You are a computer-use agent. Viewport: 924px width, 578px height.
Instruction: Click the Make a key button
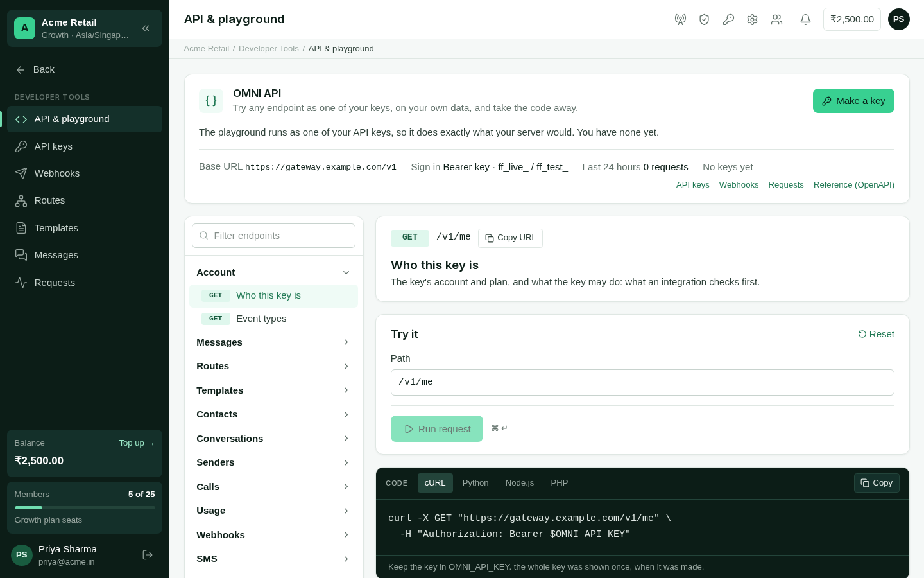click(x=853, y=101)
